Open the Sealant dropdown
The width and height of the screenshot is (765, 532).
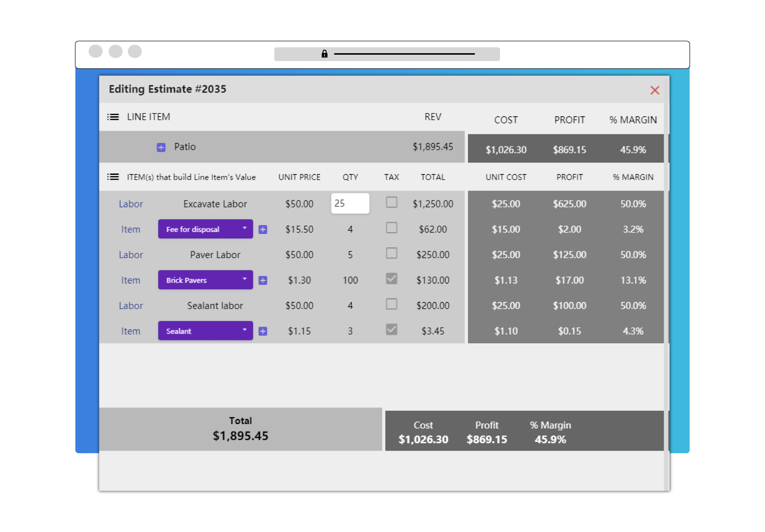(x=245, y=331)
